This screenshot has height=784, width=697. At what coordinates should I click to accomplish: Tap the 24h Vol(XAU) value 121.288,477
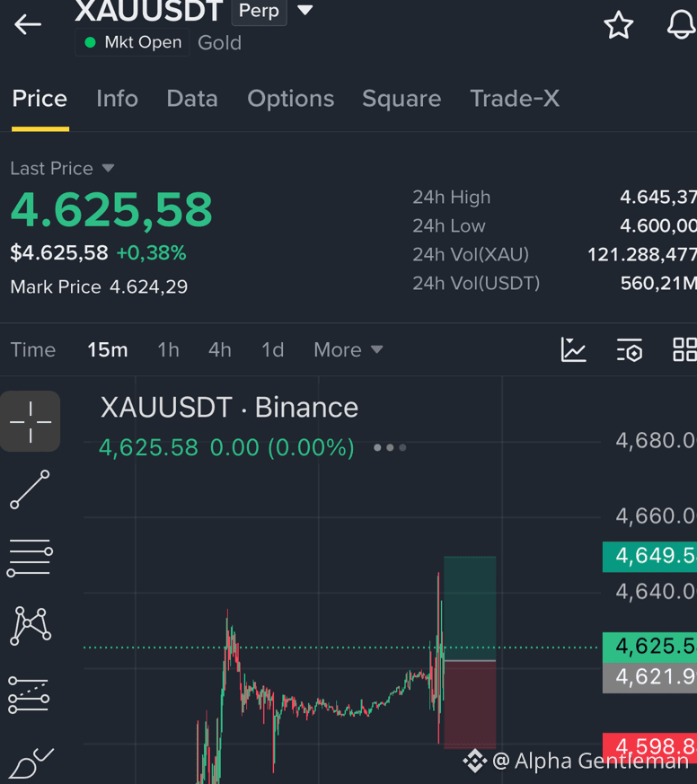642,255
